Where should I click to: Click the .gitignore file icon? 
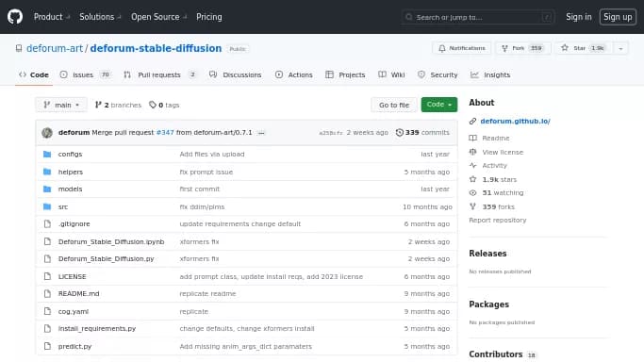[x=47, y=223]
